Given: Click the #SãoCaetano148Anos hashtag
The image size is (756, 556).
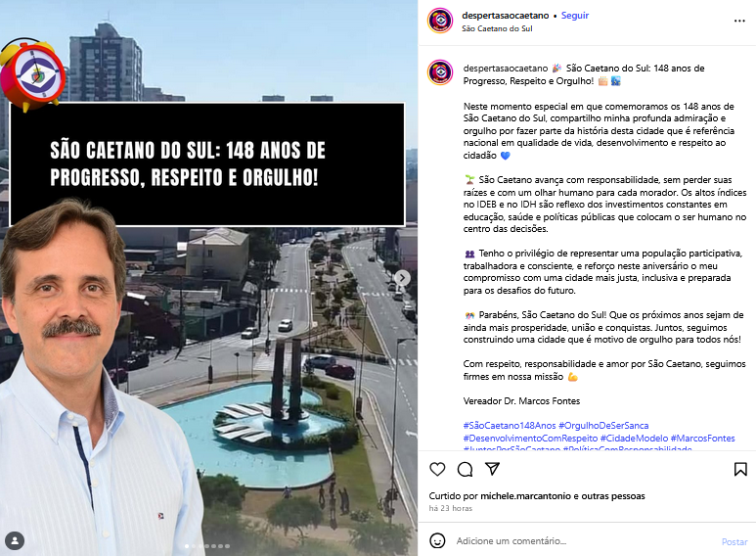Looking at the screenshot, I should coord(510,426).
